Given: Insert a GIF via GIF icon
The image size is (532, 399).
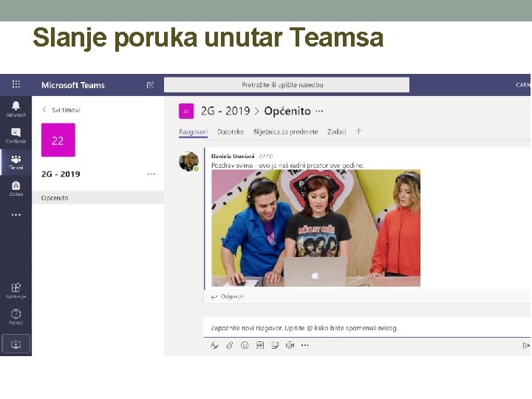Looking at the screenshot, I should (260, 345).
